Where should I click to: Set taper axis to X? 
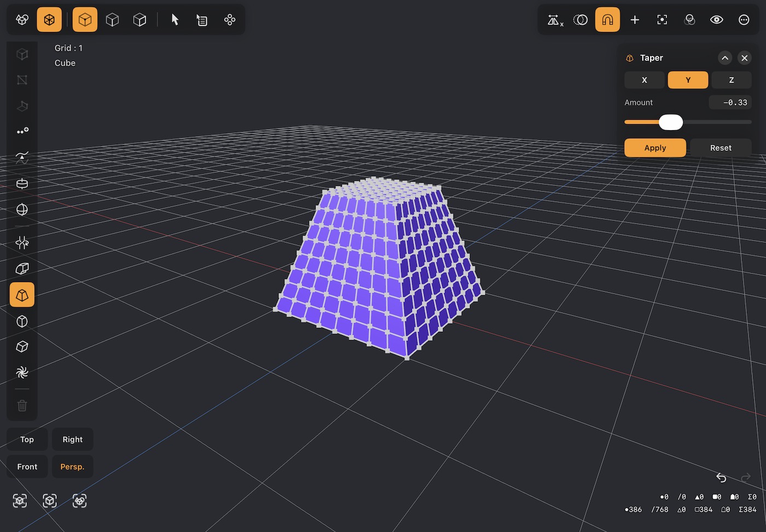tap(645, 80)
